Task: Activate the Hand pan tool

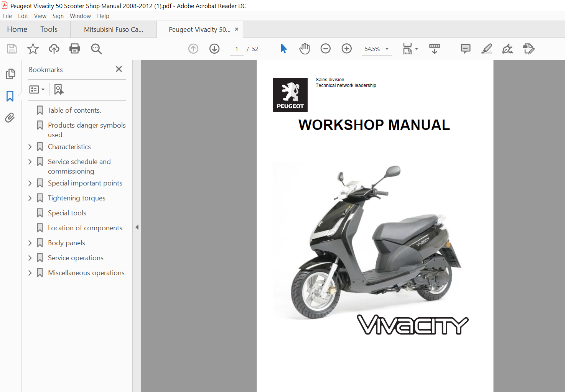Action: pyautogui.click(x=305, y=49)
